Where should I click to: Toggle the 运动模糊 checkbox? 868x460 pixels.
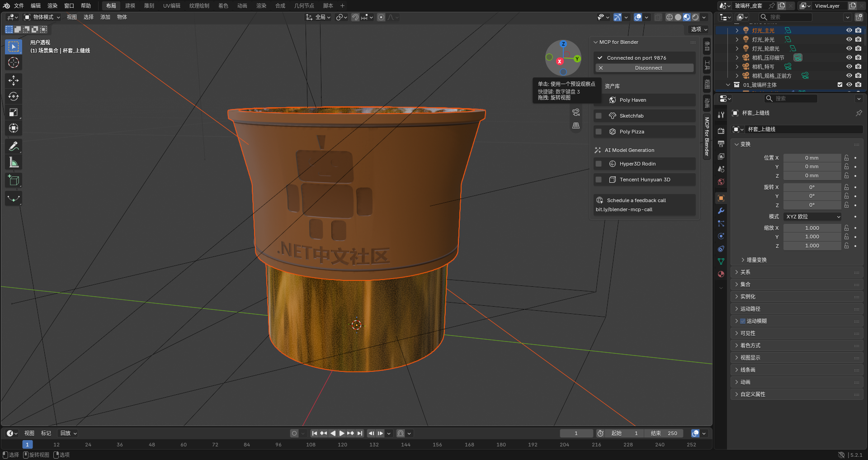[742, 321]
